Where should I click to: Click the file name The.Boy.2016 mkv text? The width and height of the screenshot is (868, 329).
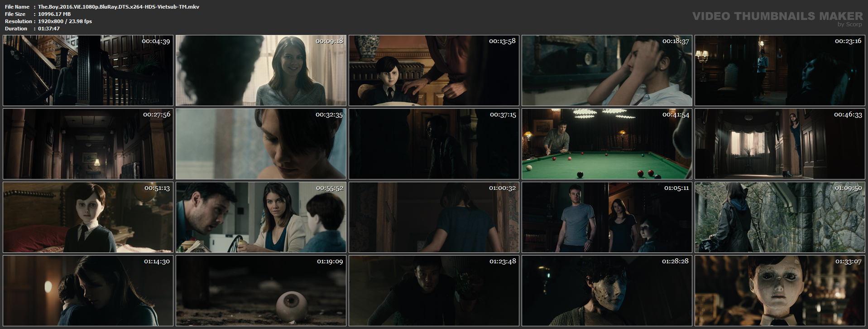[x=119, y=7]
